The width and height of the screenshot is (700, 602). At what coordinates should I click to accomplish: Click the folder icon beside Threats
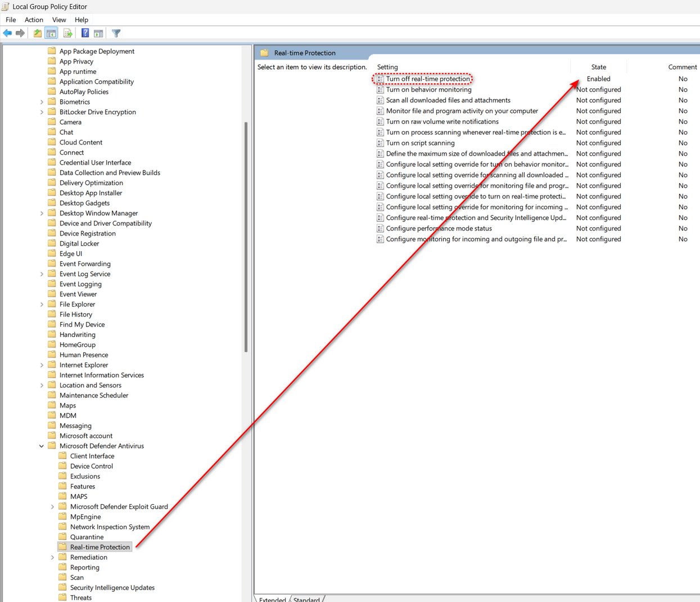[x=63, y=598]
